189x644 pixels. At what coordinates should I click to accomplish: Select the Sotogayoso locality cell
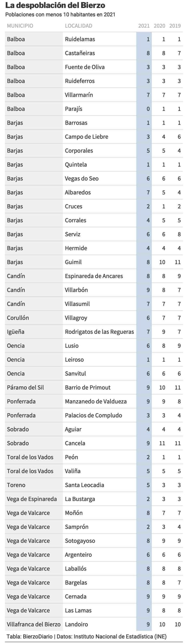pos(100,541)
